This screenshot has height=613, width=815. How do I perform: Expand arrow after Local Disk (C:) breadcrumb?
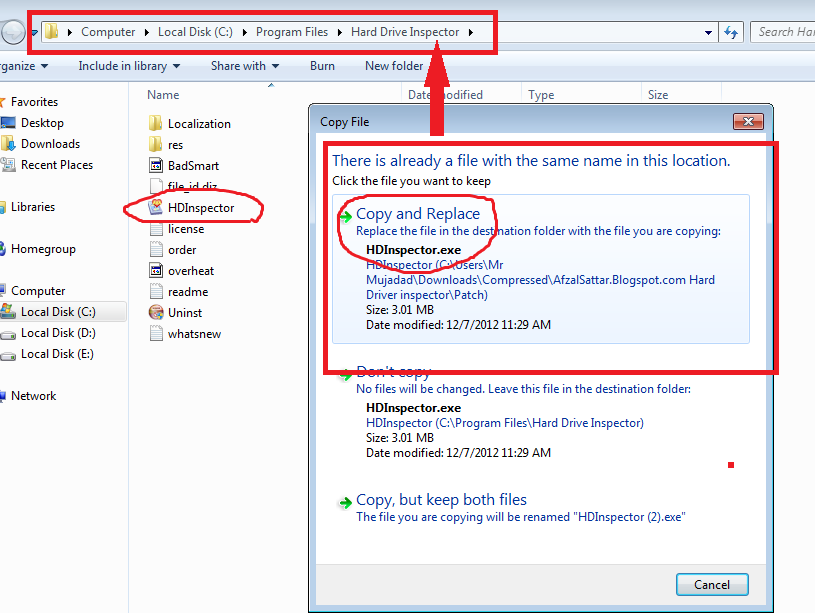[x=244, y=32]
